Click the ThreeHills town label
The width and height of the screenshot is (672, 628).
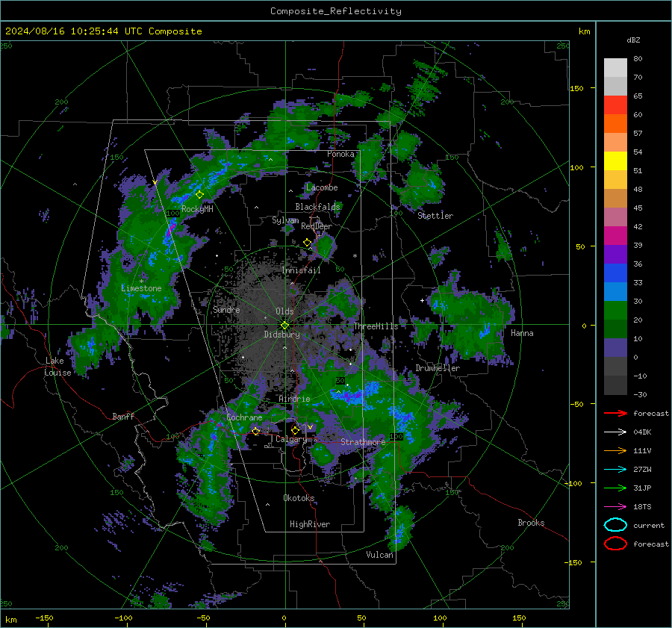[x=376, y=326]
